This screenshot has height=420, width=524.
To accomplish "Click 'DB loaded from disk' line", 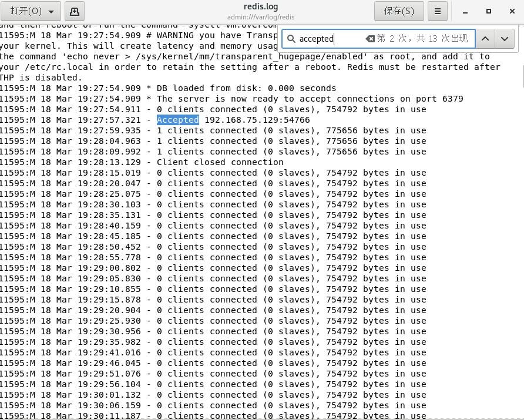I will (168, 88).
